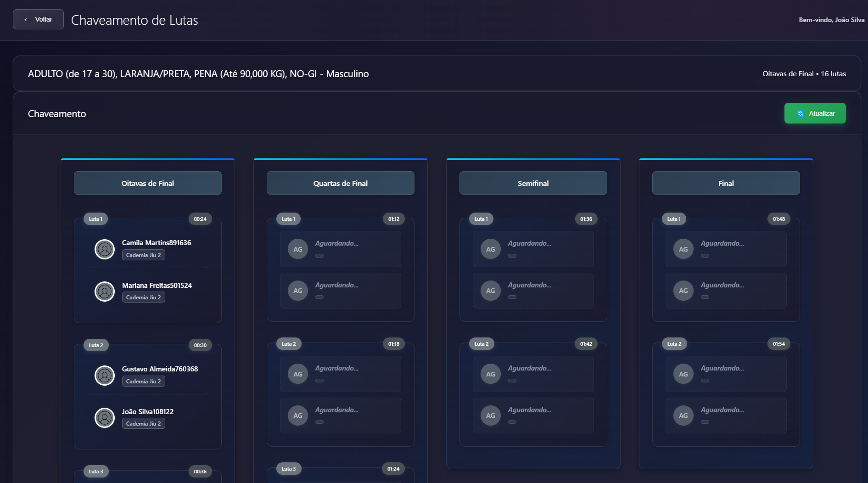Screen dimensions: 868x483
Task: Select the Oitavas de Final column header
Action: 148,183
